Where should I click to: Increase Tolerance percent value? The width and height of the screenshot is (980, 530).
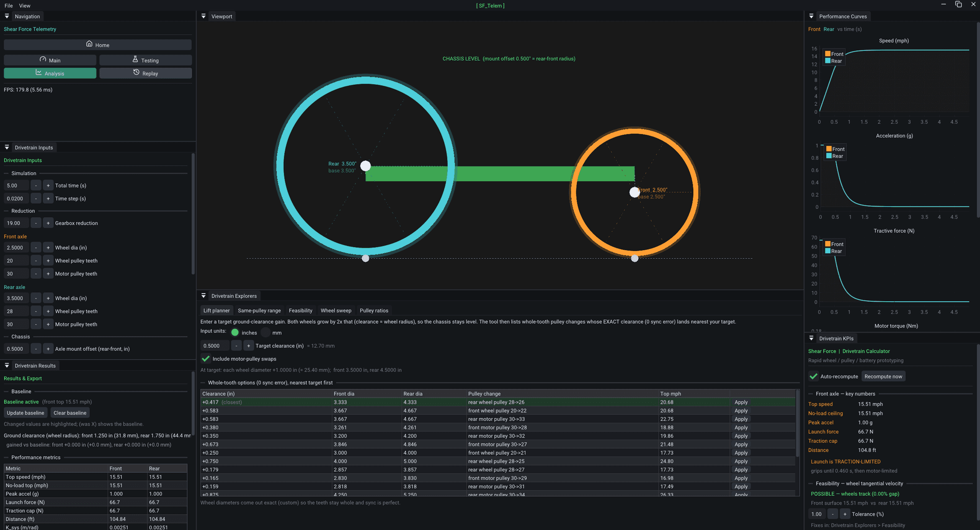[845, 514]
